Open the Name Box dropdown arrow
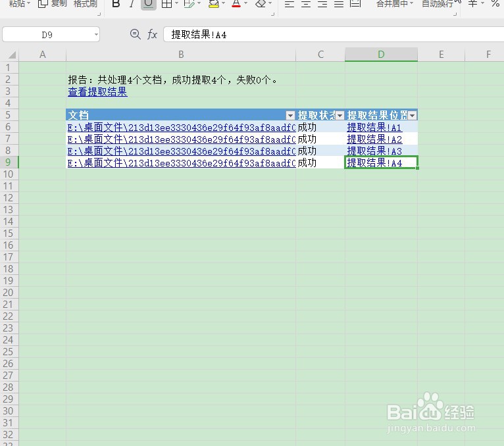504x446 pixels. [96, 34]
